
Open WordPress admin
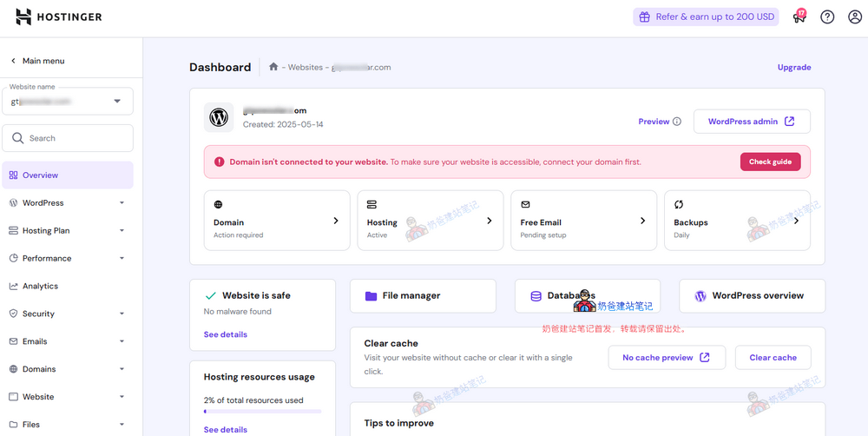coord(752,122)
